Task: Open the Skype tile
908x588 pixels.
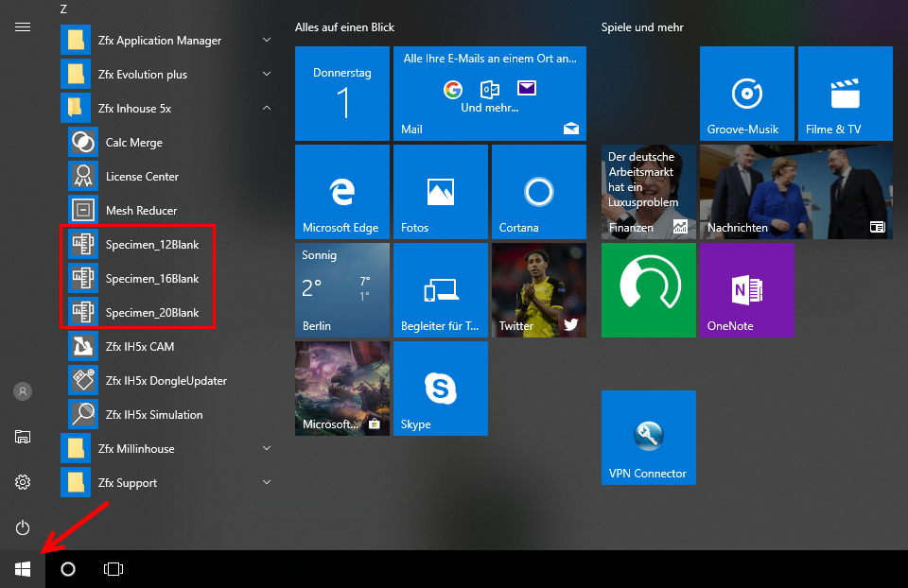Action: [x=440, y=389]
